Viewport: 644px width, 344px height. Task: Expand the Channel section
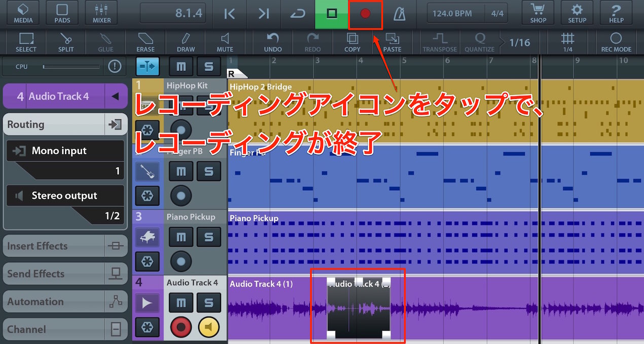click(65, 329)
